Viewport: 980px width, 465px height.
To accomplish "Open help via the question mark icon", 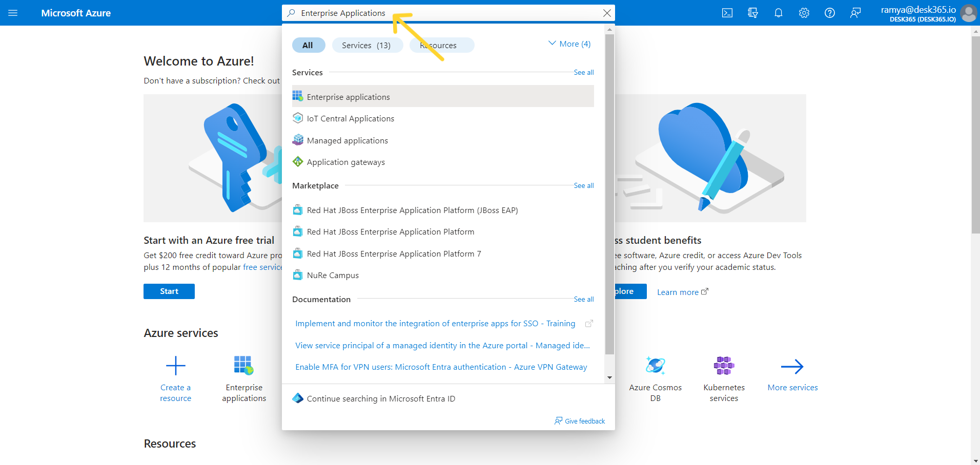I will tap(830, 13).
